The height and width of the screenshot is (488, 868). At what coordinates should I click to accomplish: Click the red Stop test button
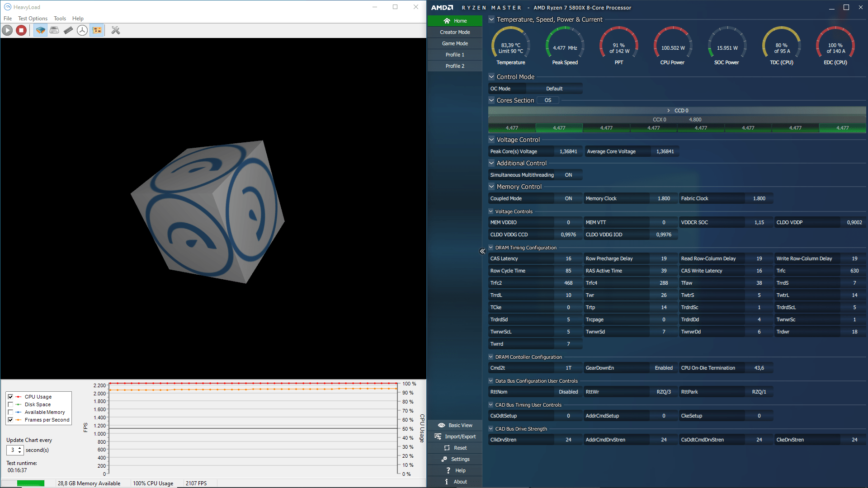21,30
